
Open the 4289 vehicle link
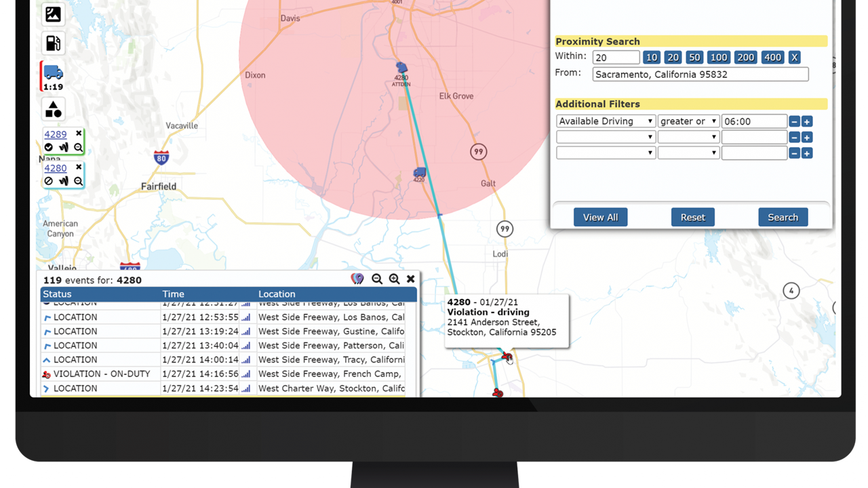click(56, 134)
